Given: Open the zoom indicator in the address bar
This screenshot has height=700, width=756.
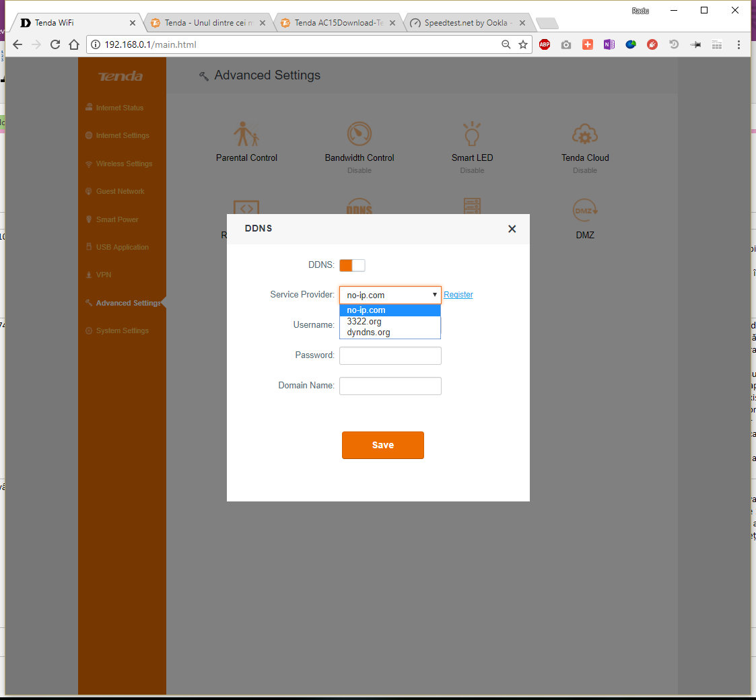Looking at the screenshot, I should click(x=506, y=44).
